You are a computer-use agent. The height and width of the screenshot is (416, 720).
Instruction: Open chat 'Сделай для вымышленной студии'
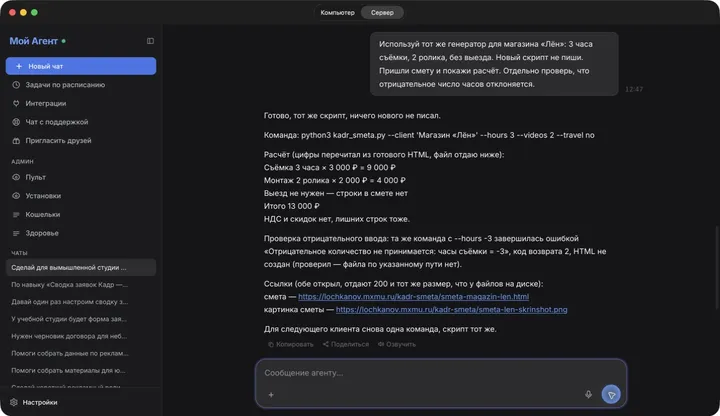click(81, 267)
